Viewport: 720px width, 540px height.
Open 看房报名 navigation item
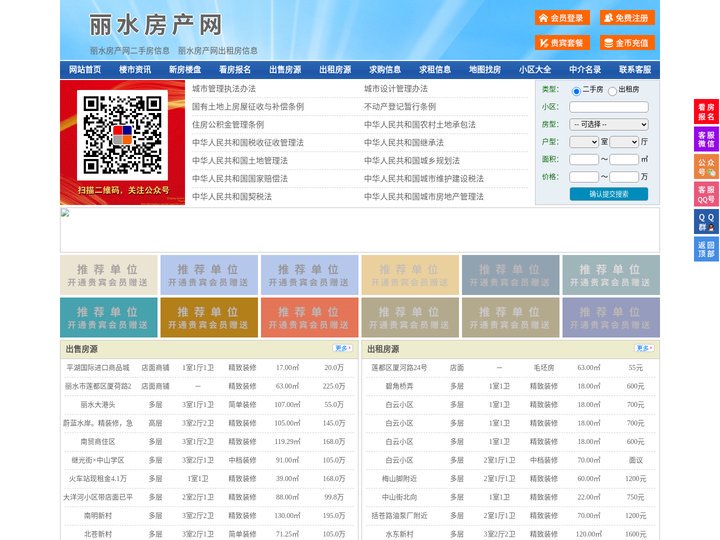point(235,70)
